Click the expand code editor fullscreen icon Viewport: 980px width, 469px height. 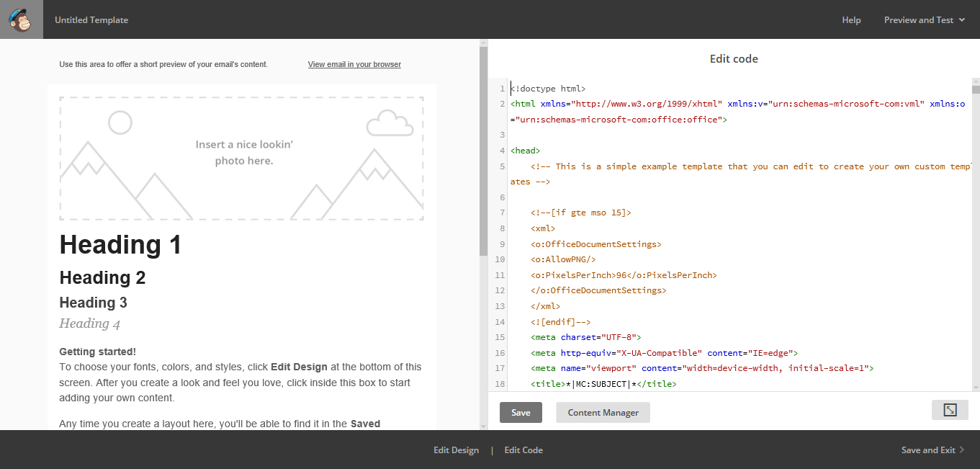coord(950,410)
